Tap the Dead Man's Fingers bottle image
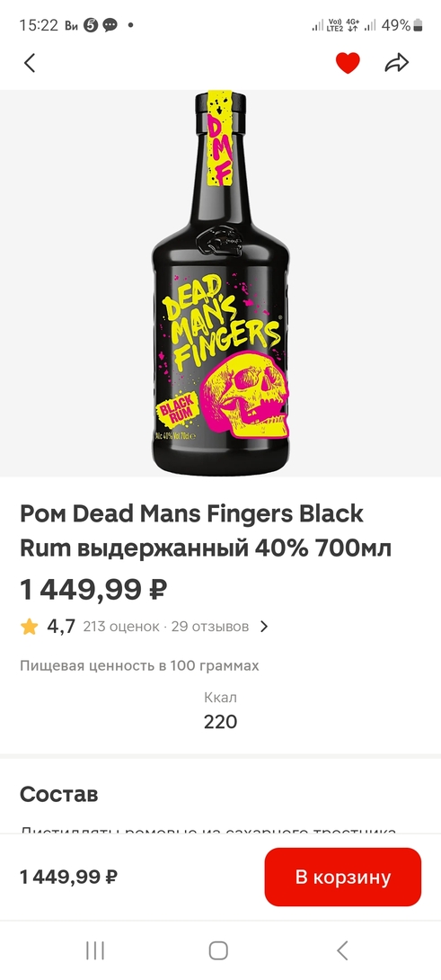Viewport: 441px width, 980px height. point(221,284)
